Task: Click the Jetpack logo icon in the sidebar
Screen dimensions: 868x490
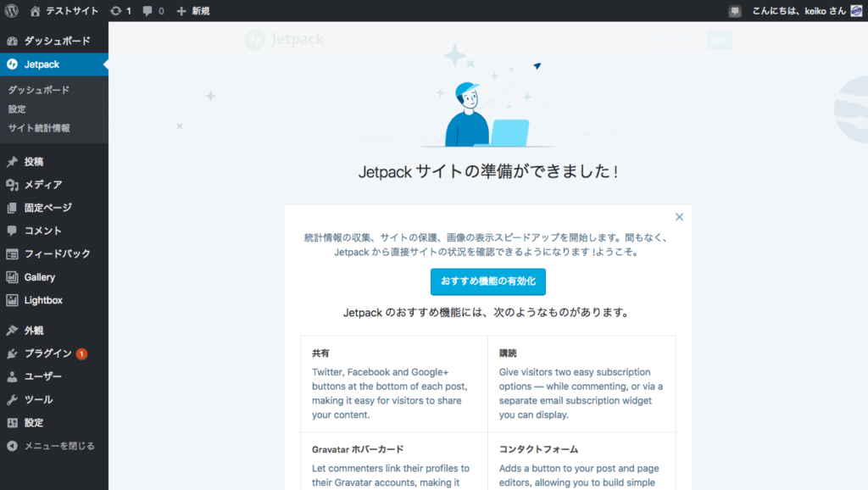Action: 12,64
